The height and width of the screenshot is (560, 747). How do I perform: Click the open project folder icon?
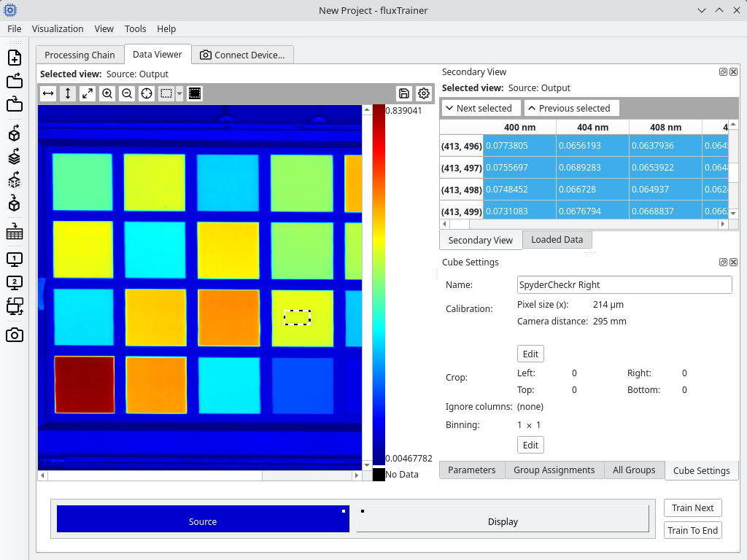(x=15, y=81)
